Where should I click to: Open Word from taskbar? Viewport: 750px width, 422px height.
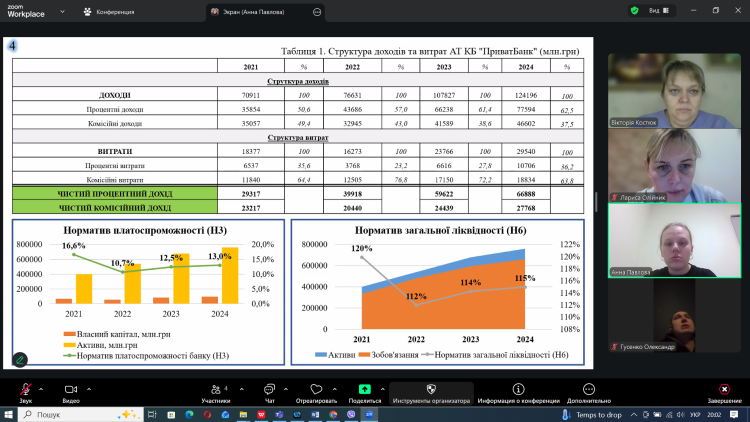click(x=315, y=414)
